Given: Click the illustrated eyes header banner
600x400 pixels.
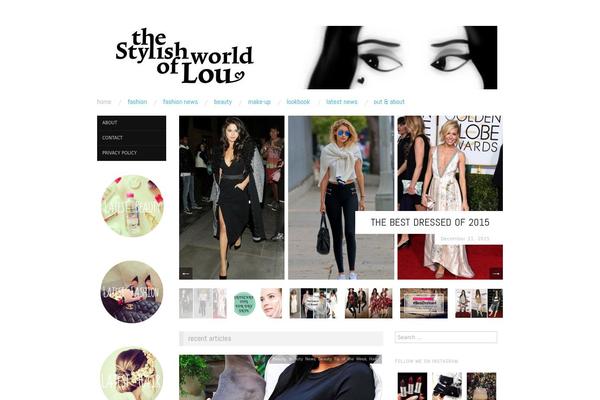Looking at the screenshot, I should [x=402, y=57].
